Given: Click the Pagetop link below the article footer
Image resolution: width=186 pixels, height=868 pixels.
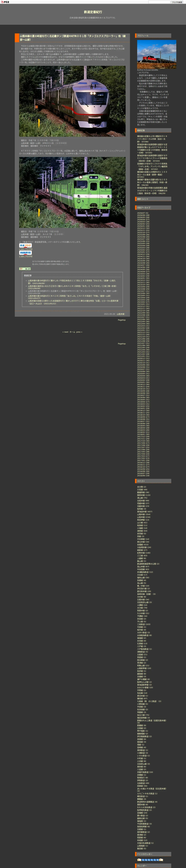Looking at the screenshot, I should [x=122, y=320].
